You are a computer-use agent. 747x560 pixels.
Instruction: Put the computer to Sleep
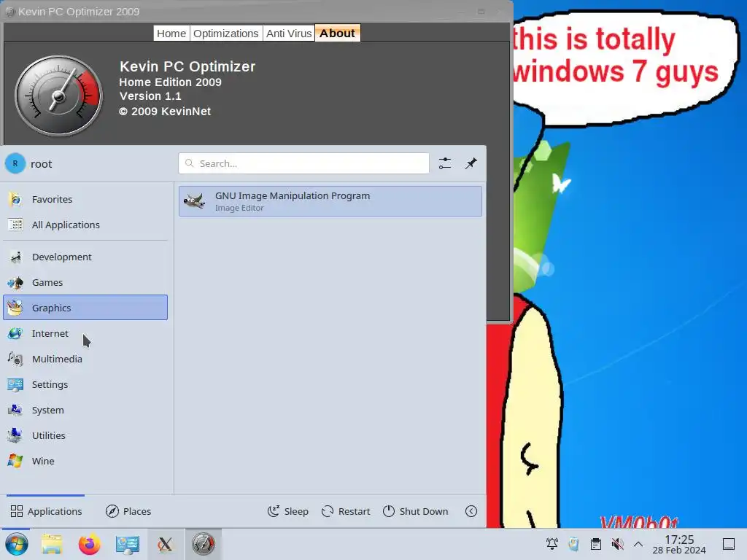click(287, 511)
